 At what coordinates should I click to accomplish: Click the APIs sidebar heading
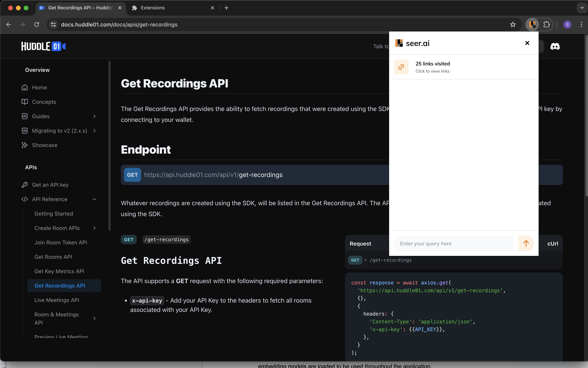click(x=31, y=167)
